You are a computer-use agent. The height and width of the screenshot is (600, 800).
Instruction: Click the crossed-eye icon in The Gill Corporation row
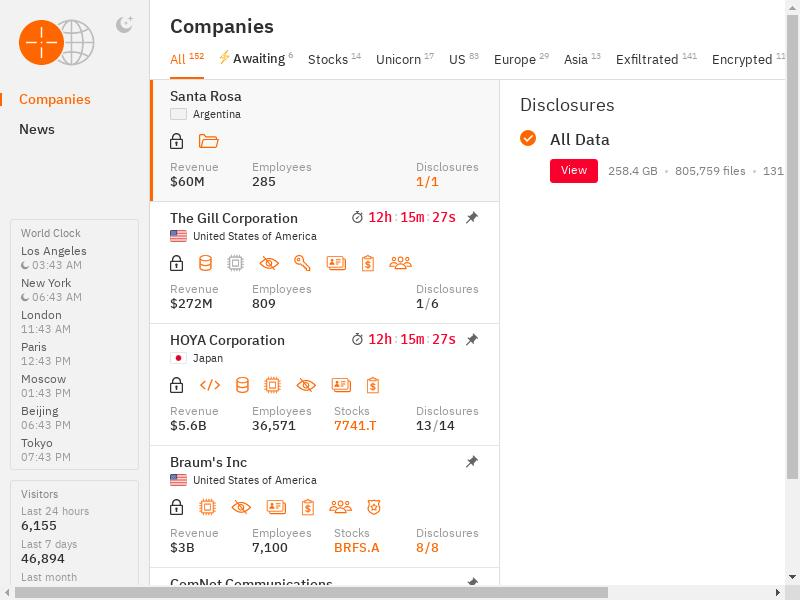(x=269, y=263)
